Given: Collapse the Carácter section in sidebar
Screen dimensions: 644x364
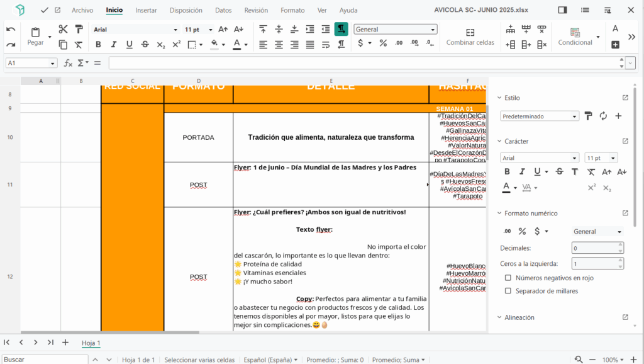Looking at the screenshot, I should pos(499,141).
